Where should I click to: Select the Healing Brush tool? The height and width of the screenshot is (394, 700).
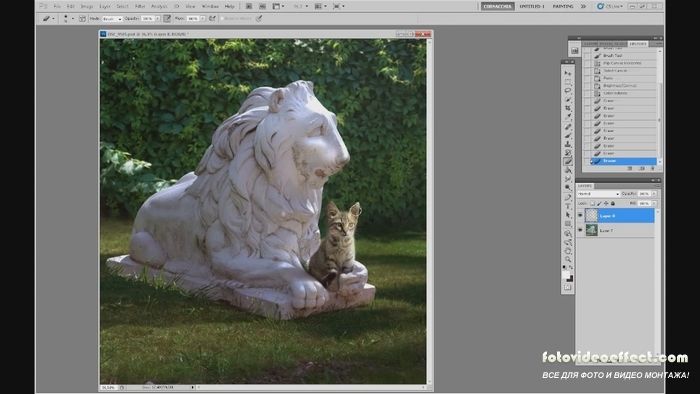pos(568,127)
